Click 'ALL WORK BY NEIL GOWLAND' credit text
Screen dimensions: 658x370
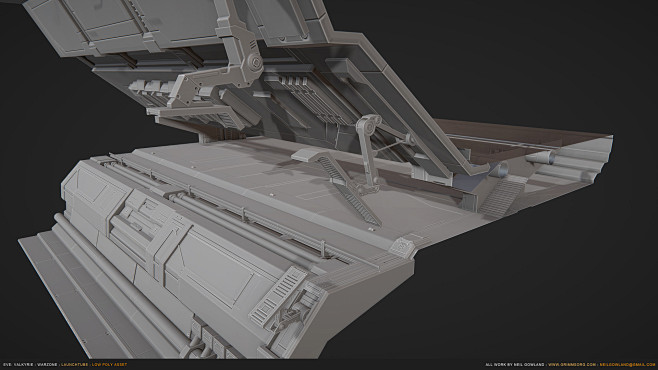click(x=515, y=365)
